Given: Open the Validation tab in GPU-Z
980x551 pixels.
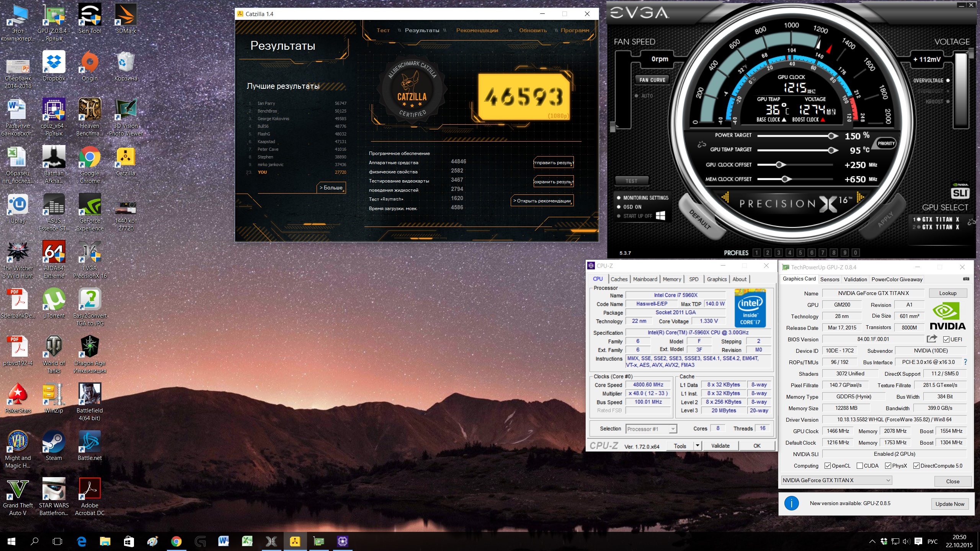Looking at the screenshot, I should click(855, 279).
